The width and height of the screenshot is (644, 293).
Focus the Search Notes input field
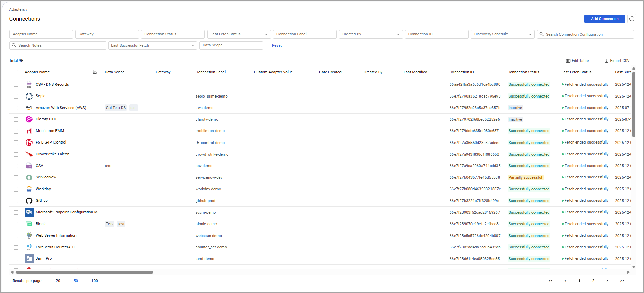[x=58, y=45]
